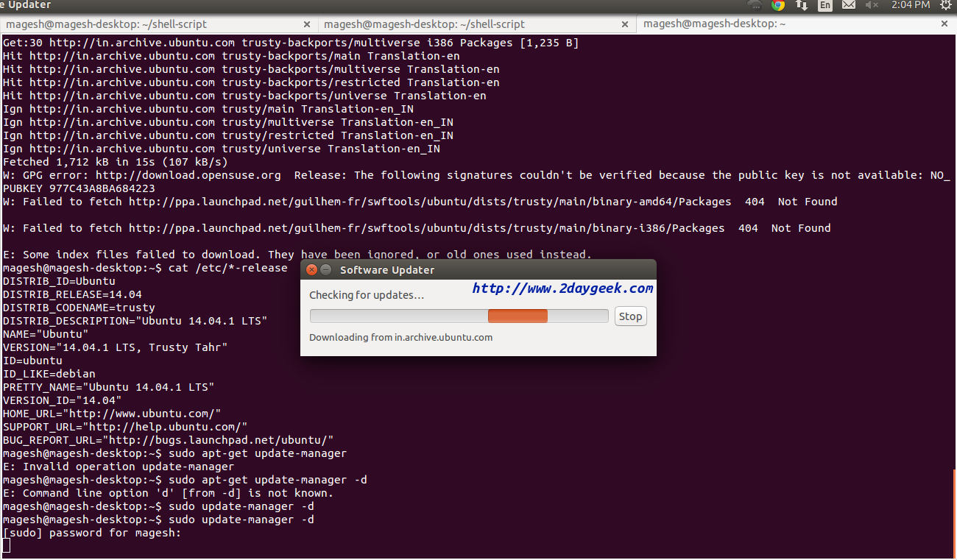
Task: Click the 2daygeek.com URL text
Action: [x=562, y=288]
